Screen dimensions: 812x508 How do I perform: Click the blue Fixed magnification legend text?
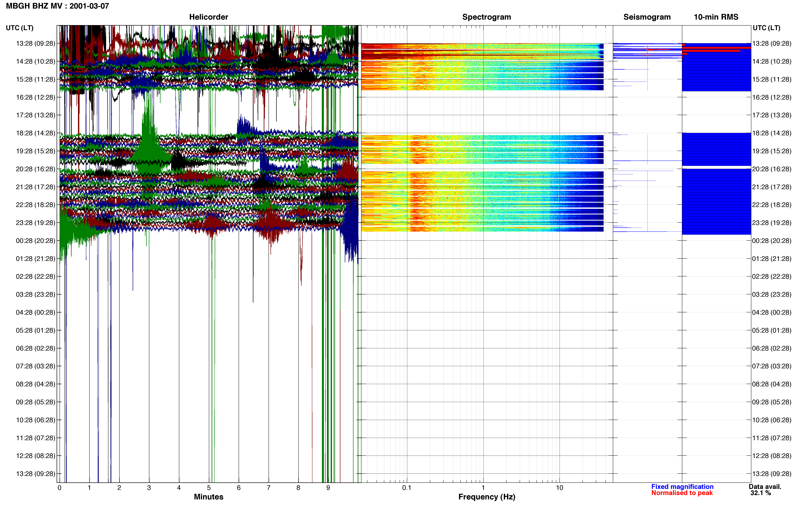682,487
